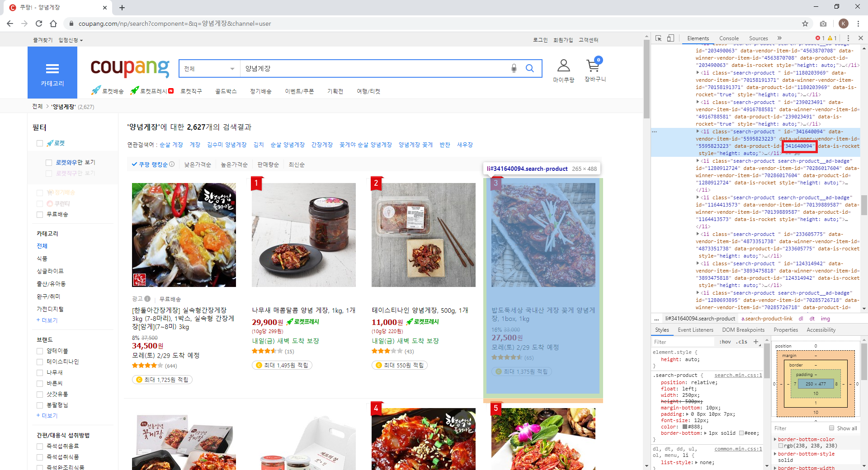Viewport: 868px width, 470px height.
Task: Activate voice search microphone icon
Action: point(514,68)
